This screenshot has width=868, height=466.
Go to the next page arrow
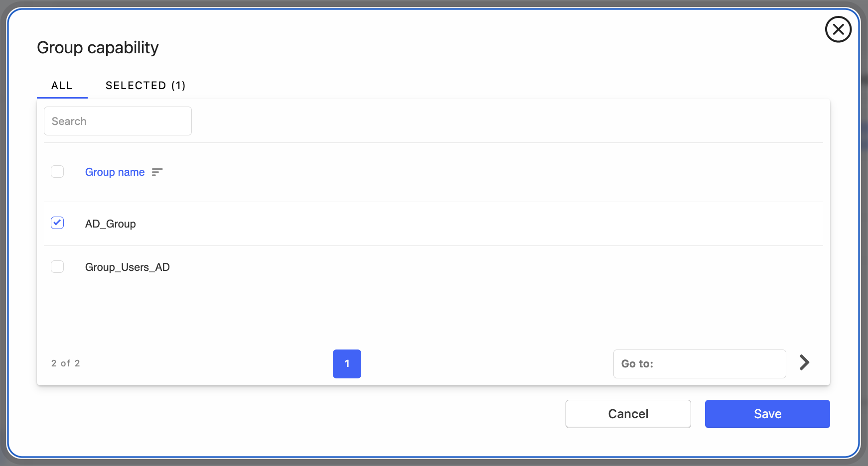click(x=804, y=362)
